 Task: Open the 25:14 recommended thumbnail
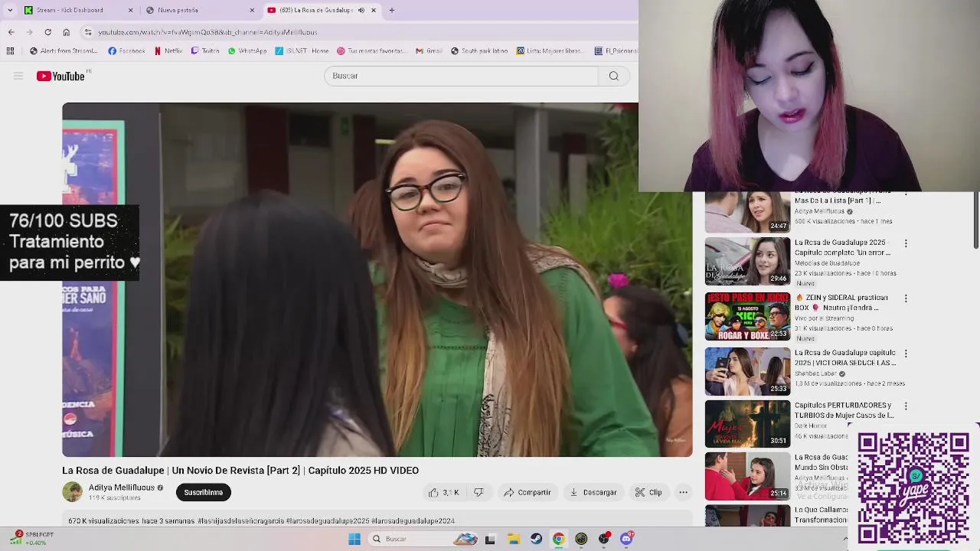click(x=747, y=476)
